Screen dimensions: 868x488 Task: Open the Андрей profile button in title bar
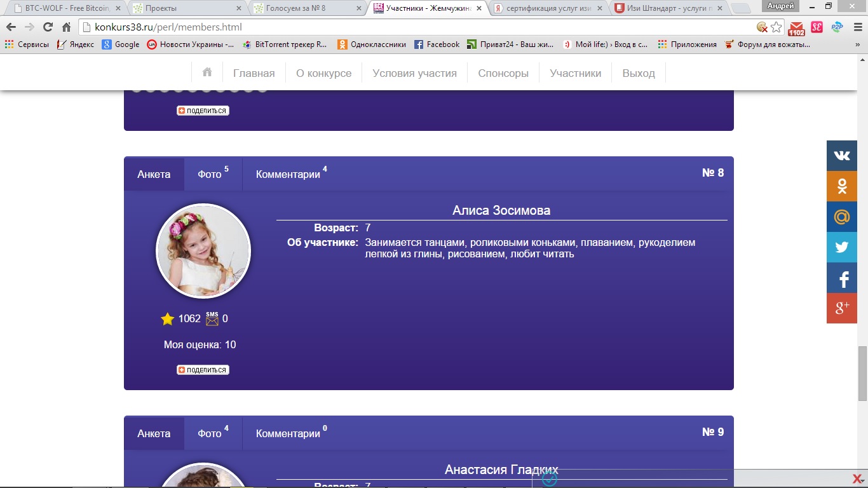tap(781, 6)
